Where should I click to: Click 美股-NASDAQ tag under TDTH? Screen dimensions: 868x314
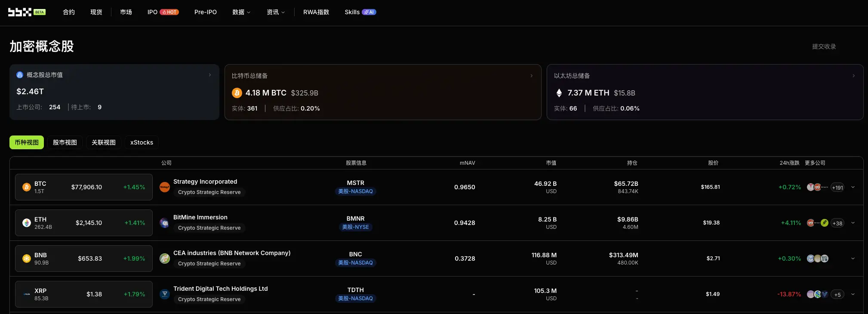(x=355, y=299)
